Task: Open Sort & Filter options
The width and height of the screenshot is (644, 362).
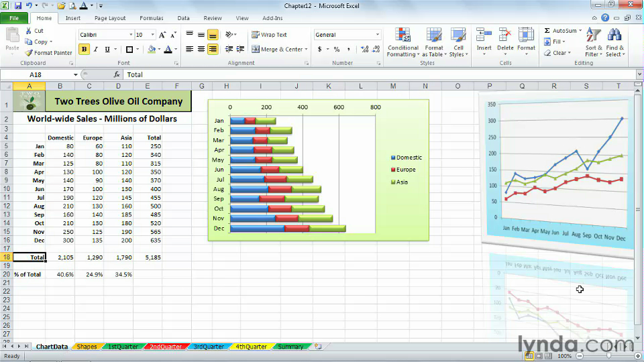Action: tap(594, 42)
